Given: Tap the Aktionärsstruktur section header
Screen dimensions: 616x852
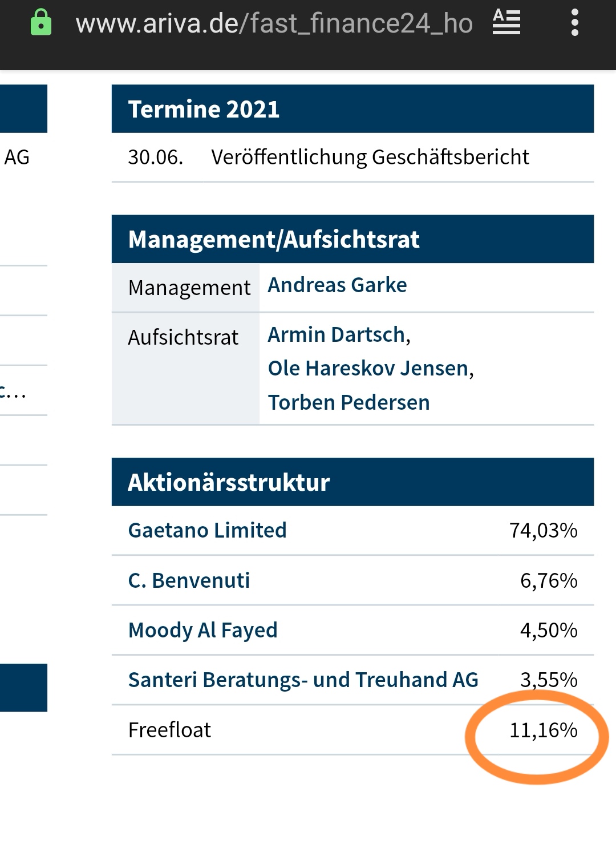Looking at the screenshot, I should click(x=229, y=482).
